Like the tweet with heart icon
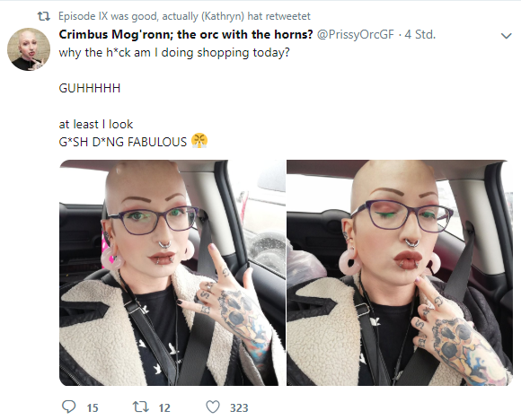 click(213, 407)
